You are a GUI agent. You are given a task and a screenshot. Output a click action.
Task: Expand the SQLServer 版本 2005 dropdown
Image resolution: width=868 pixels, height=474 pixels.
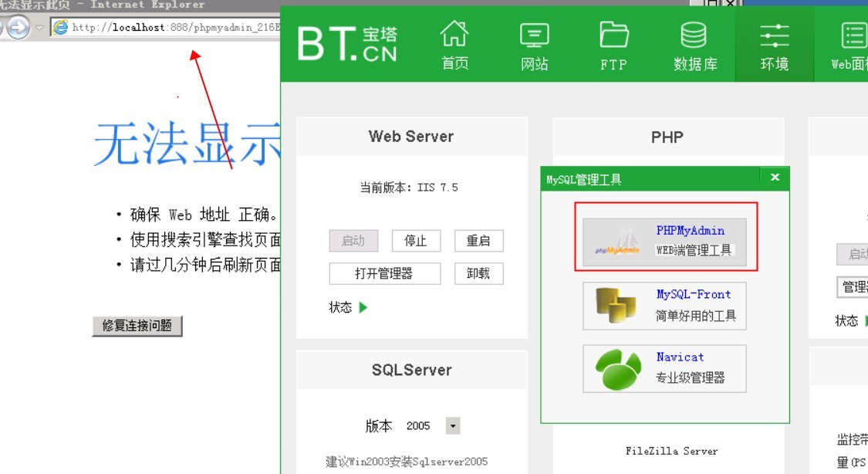[453, 426]
